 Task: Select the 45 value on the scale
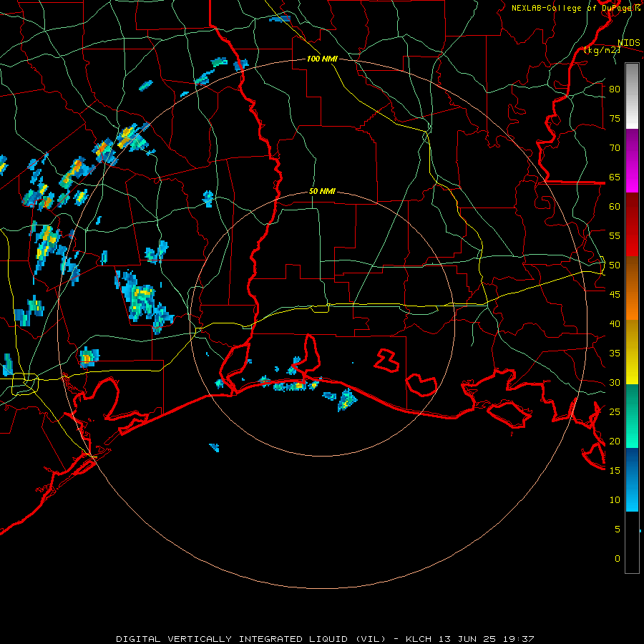pyautogui.click(x=615, y=295)
